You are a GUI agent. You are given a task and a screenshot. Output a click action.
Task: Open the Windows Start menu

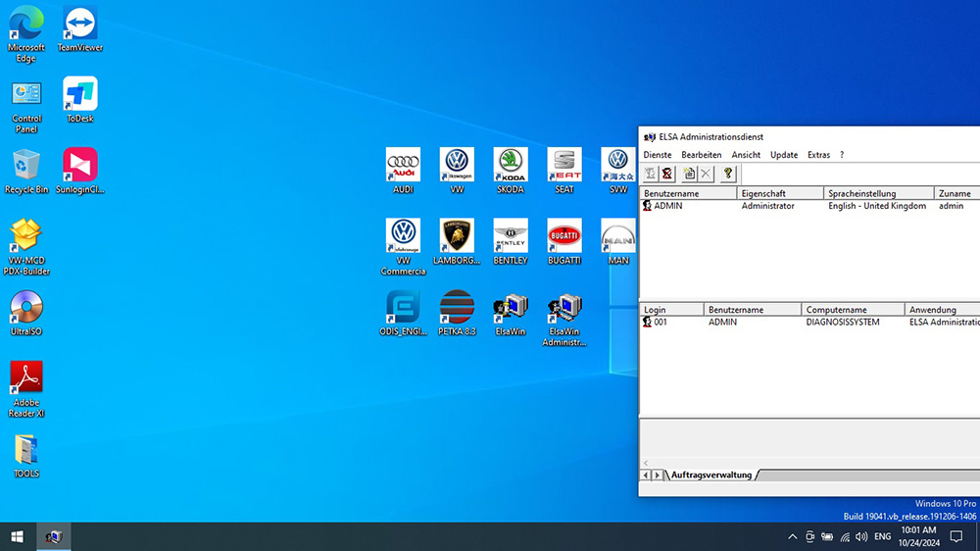pyautogui.click(x=18, y=536)
